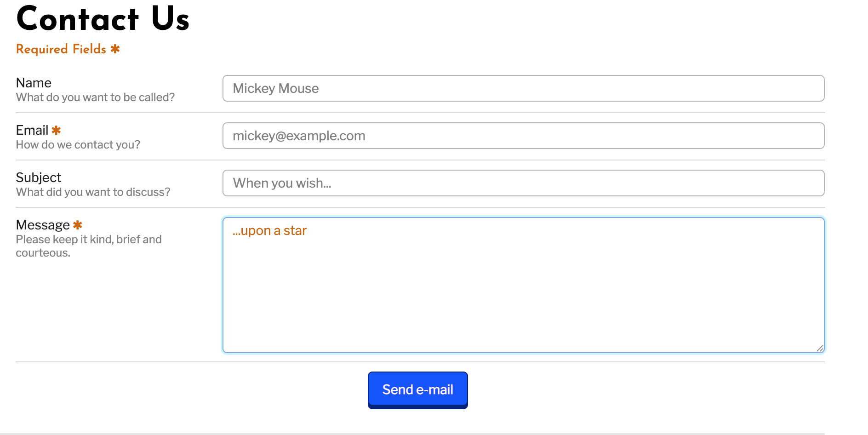Click the Email field label
868x435 pixels.
pos(32,130)
